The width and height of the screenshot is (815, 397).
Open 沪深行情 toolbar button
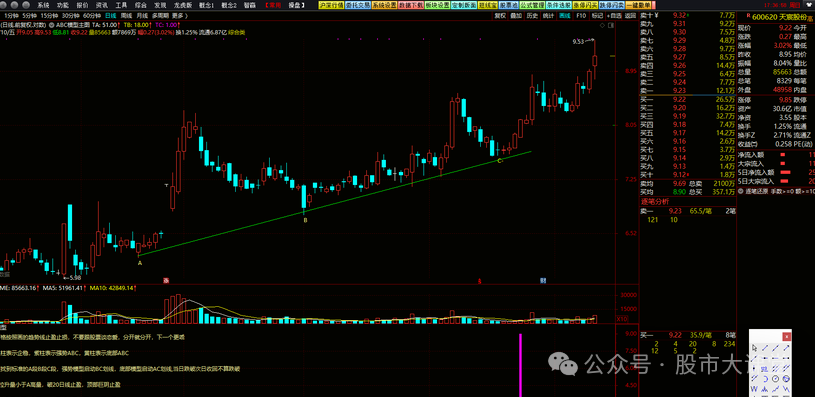click(x=331, y=5)
